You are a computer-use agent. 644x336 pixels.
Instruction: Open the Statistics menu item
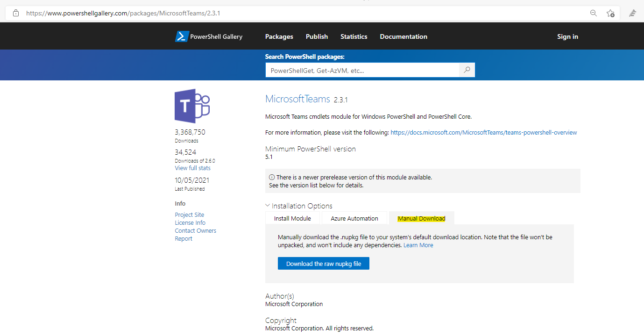point(354,36)
